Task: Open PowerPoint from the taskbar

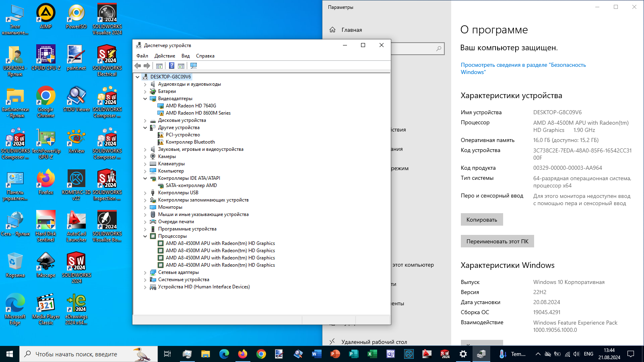Action: [x=335, y=354]
